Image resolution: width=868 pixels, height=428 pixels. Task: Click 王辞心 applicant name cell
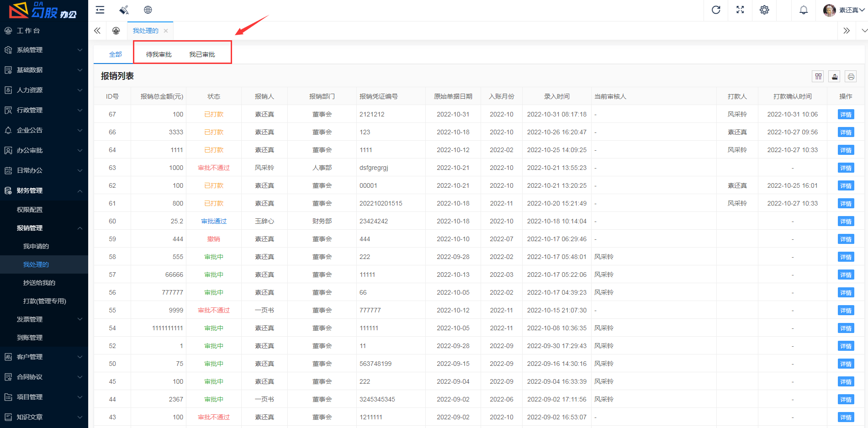pos(265,221)
